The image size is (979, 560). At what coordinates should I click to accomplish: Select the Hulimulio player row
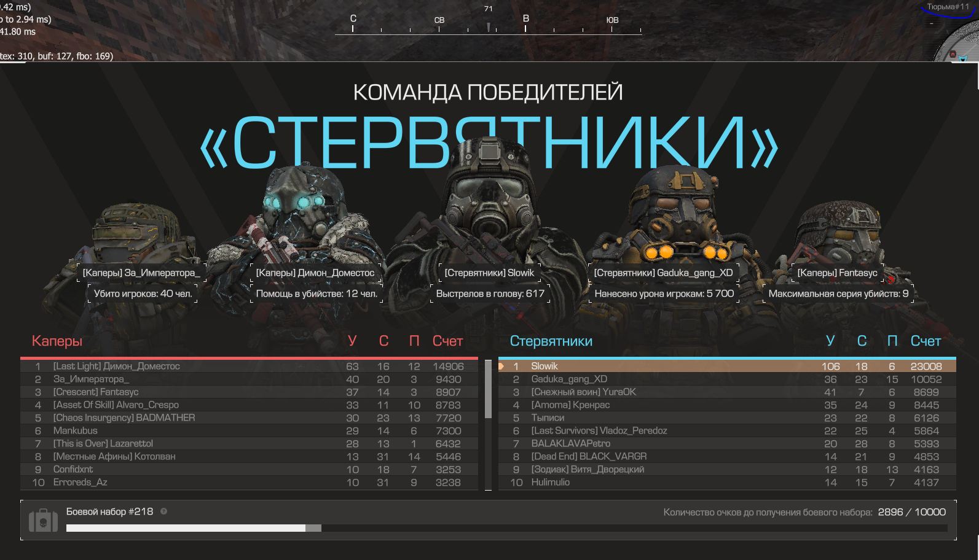pyautogui.click(x=727, y=483)
